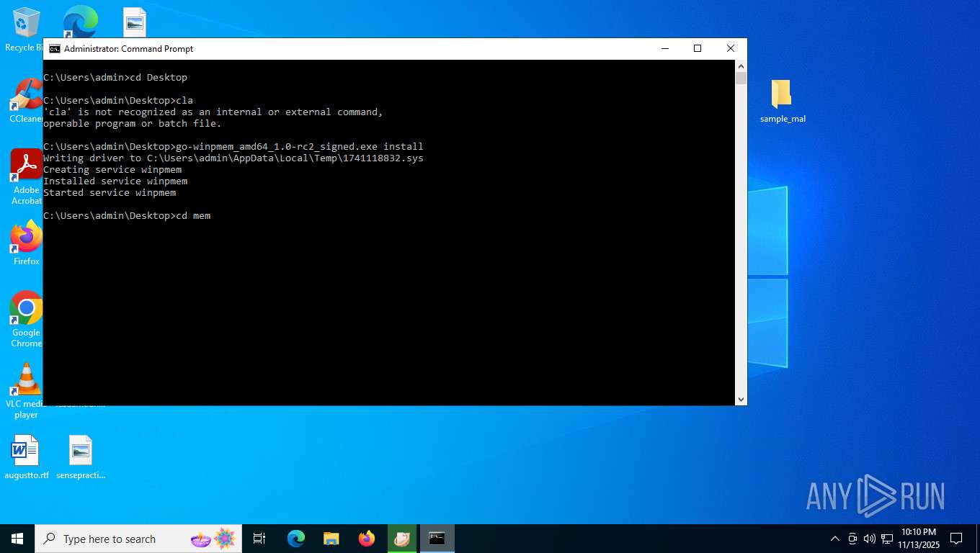Minimize the Command Prompt window
The width and height of the screenshot is (980, 553).
(x=664, y=49)
